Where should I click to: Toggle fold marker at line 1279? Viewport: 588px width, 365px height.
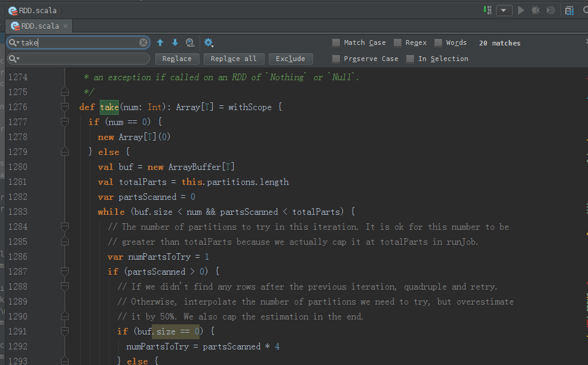tap(65, 152)
